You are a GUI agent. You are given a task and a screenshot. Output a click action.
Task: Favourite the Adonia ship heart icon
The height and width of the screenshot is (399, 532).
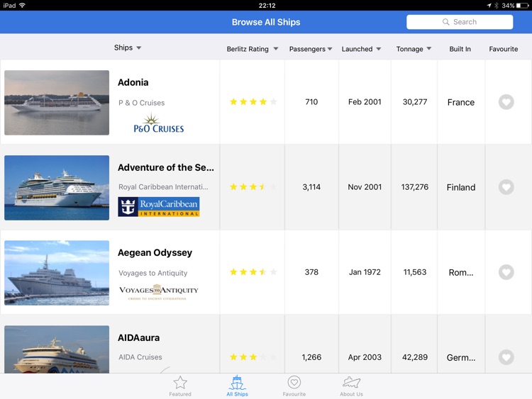pos(506,102)
